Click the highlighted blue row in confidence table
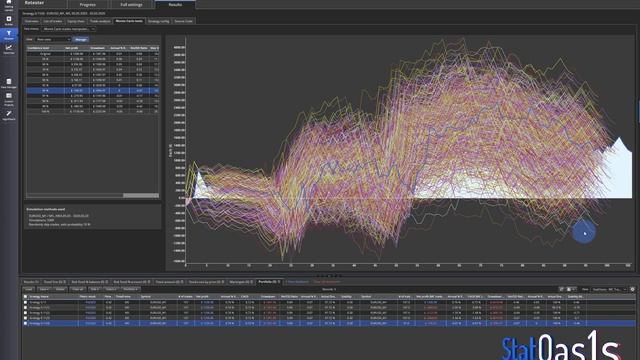 click(93, 90)
